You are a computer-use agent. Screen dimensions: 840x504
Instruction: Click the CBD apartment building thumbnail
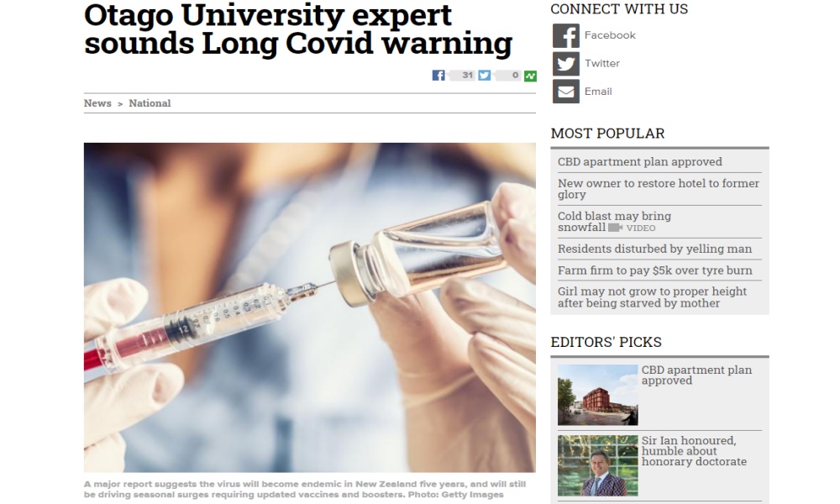click(598, 396)
